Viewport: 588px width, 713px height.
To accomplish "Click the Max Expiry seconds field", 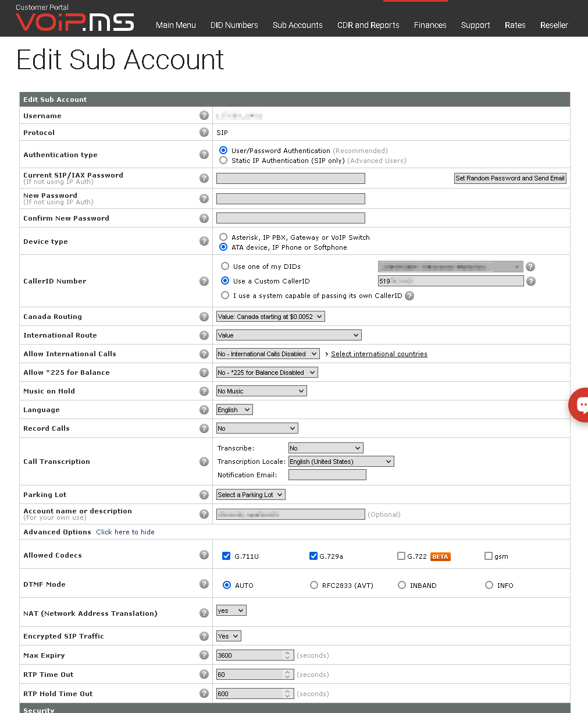I will [255, 655].
